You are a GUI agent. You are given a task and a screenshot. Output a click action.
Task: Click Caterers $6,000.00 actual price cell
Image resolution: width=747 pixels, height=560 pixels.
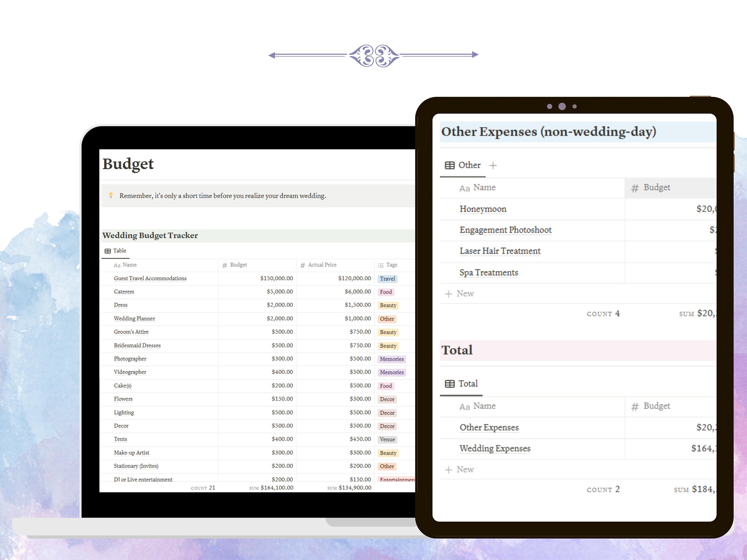(x=335, y=292)
